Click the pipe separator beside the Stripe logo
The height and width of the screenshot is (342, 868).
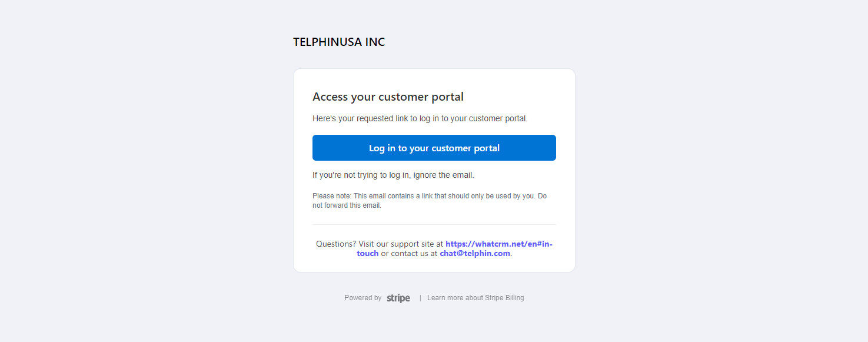click(x=420, y=298)
